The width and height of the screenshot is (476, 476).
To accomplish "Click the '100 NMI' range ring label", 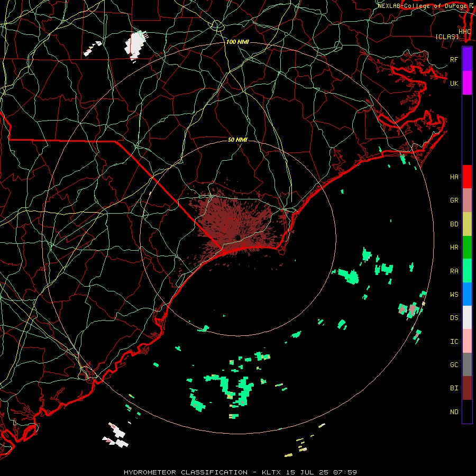I will pyautogui.click(x=237, y=42).
